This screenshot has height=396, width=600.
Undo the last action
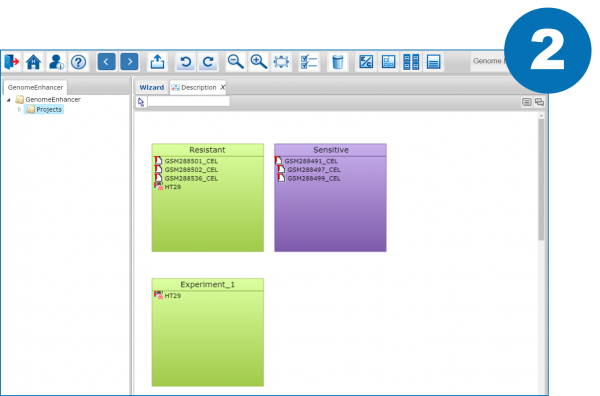tap(186, 62)
